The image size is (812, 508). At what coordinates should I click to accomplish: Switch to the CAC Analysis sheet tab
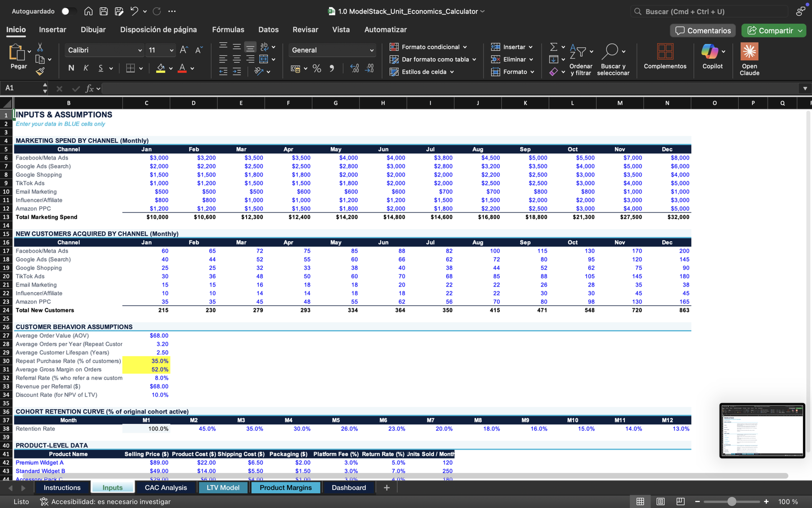click(165, 488)
